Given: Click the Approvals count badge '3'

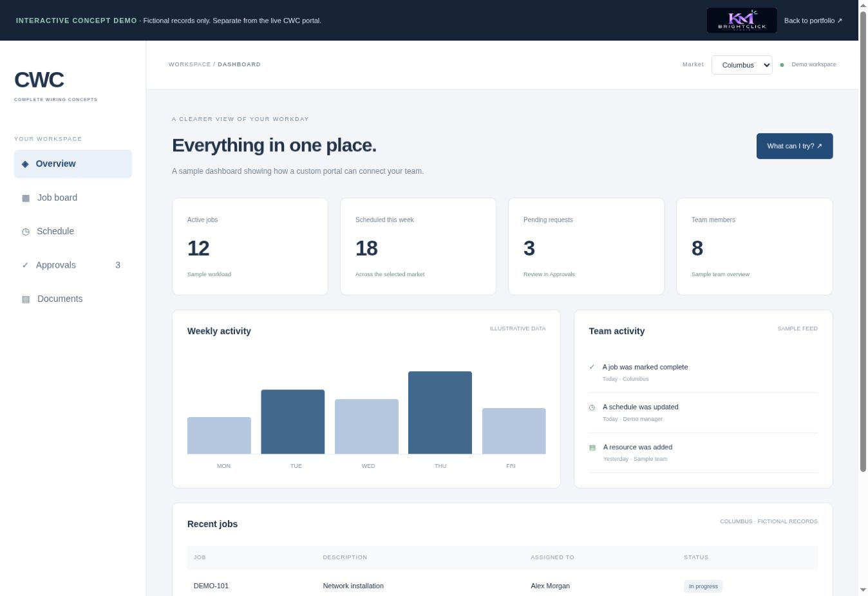Looking at the screenshot, I should (x=118, y=265).
